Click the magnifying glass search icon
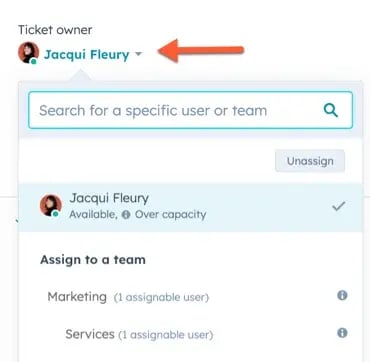Image resolution: width=370 pixels, height=362 pixels. [331, 110]
